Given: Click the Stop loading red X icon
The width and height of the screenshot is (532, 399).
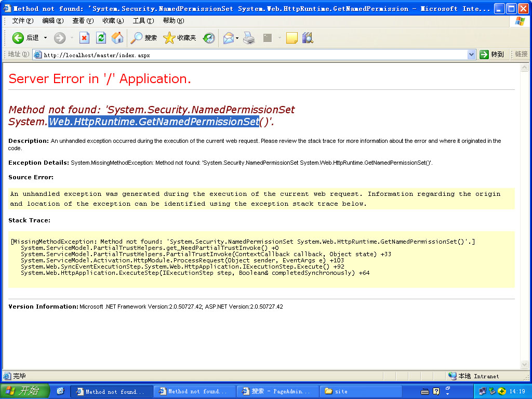Looking at the screenshot, I should click(x=84, y=38).
